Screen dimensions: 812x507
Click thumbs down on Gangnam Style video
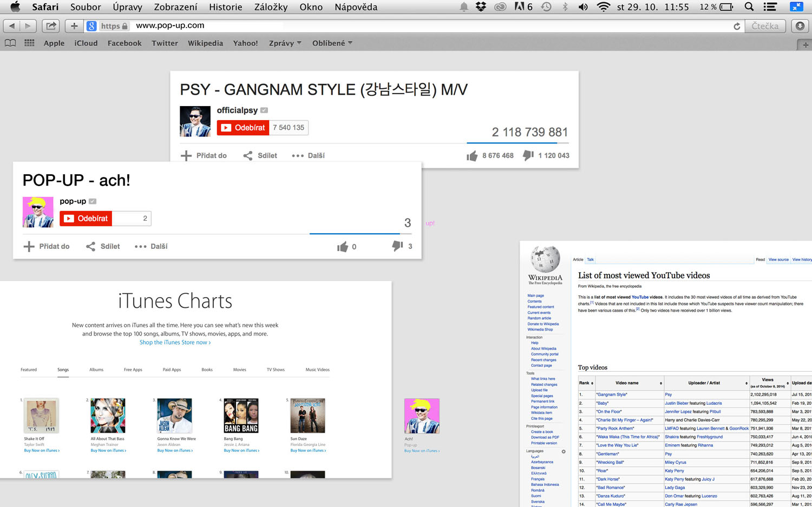click(x=528, y=155)
